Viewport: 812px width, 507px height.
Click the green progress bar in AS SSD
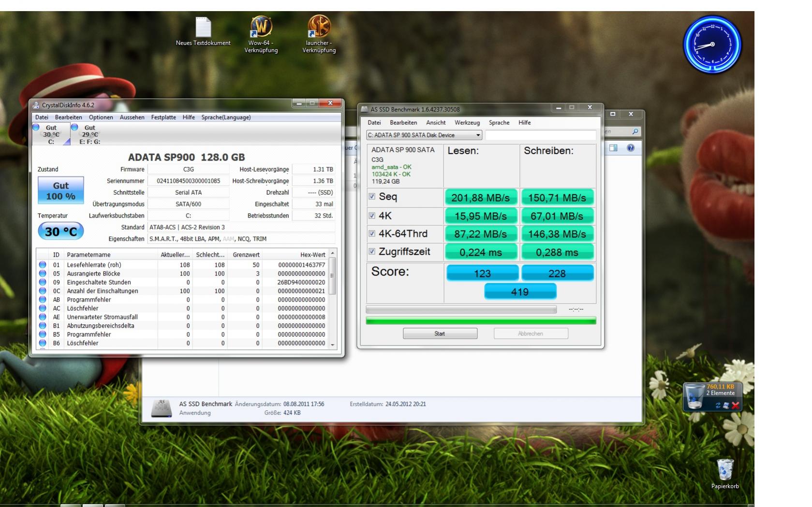[481, 321]
